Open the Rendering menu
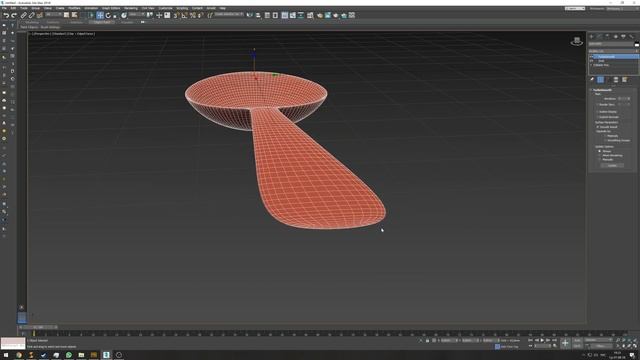The width and height of the screenshot is (640, 360). (131, 8)
